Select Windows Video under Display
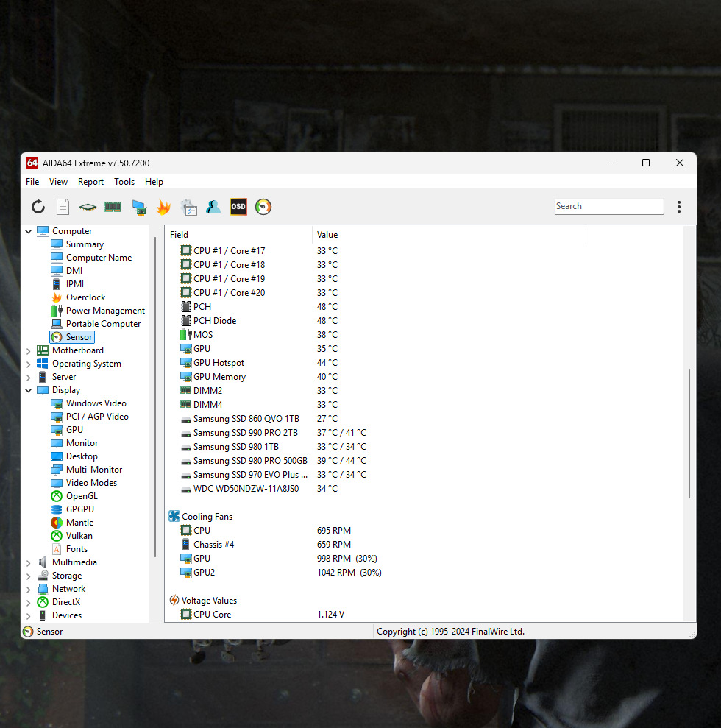Screen dimensions: 721x728 [x=96, y=403]
